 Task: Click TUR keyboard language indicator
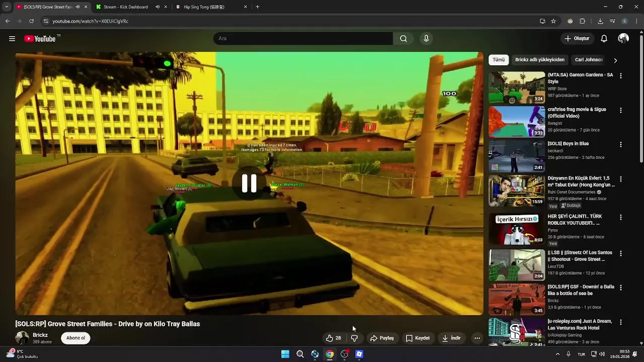pyautogui.click(x=581, y=354)
